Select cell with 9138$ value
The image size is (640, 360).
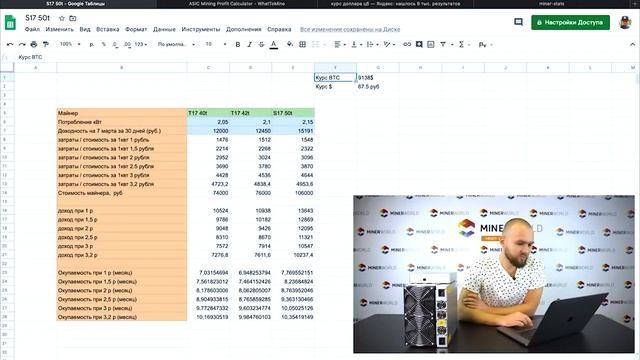point(378,78)
